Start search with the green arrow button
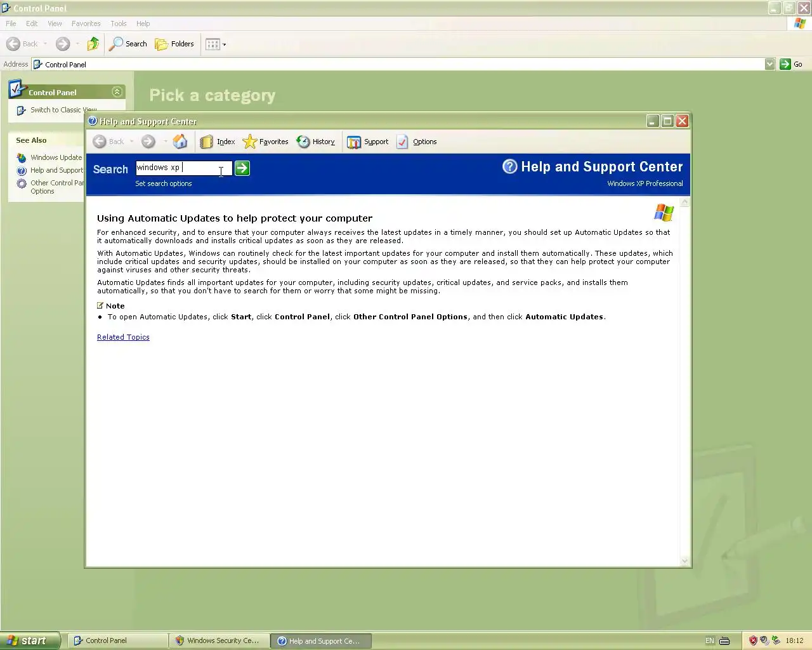 coord(242,168)
